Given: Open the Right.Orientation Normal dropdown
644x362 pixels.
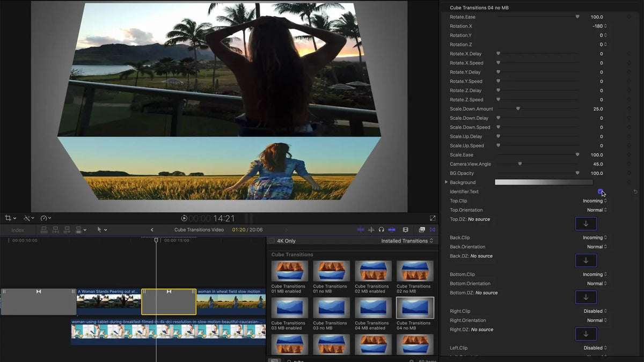Looking at the screenshot, I should (x=597, y=320).
